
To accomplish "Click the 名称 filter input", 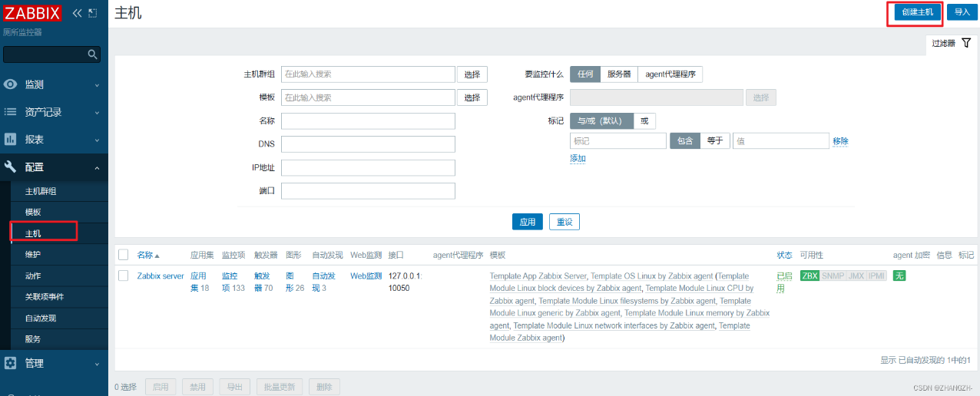I will click(368, 121).
